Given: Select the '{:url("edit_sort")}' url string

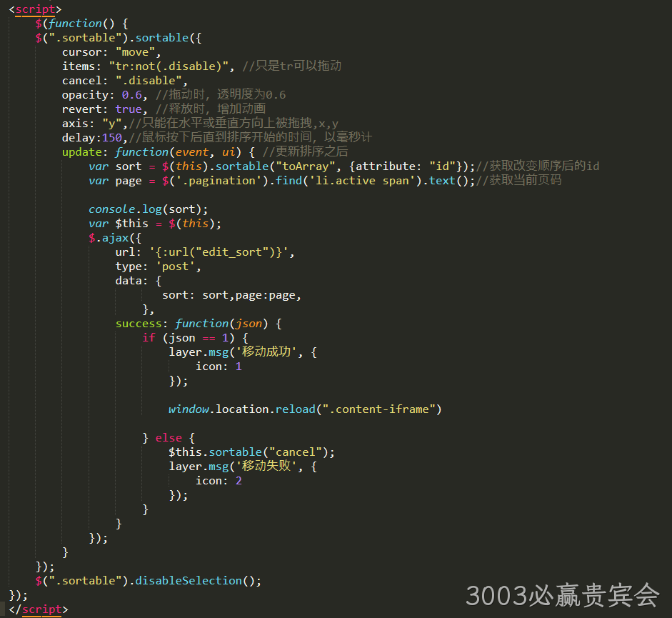Looking at the screenshot, I should click(219, 252).
